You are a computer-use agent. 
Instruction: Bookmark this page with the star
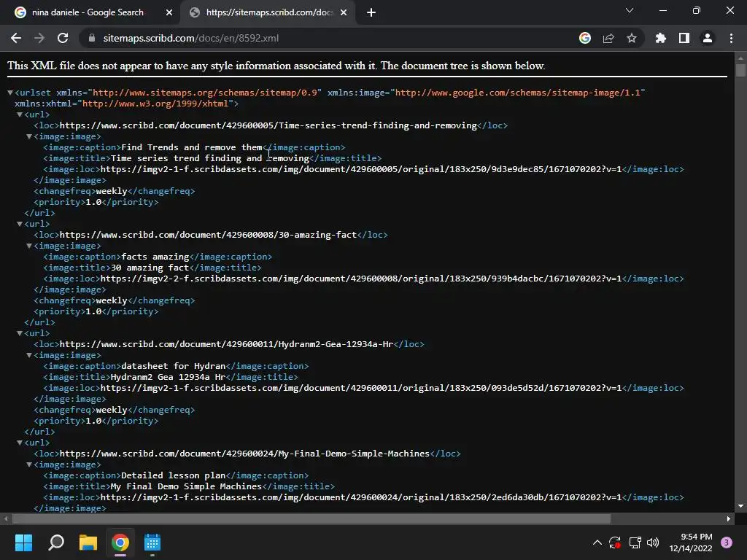[x=632, y=38]
